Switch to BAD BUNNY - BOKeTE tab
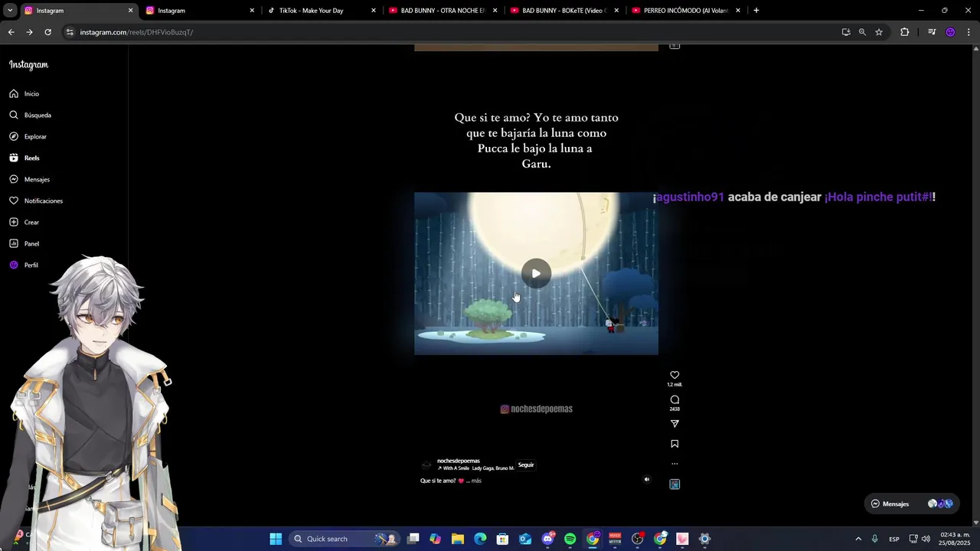 (x=564, y=11)
